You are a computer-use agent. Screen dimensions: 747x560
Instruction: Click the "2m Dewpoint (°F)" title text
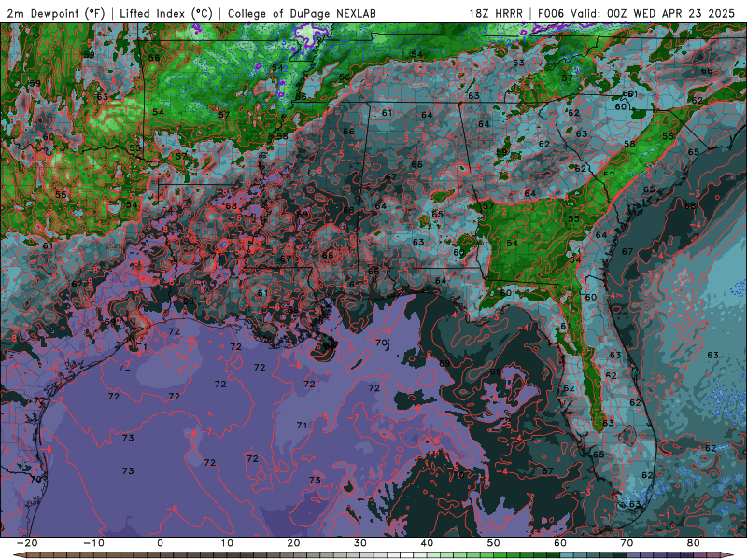click(x=56, y=13)
